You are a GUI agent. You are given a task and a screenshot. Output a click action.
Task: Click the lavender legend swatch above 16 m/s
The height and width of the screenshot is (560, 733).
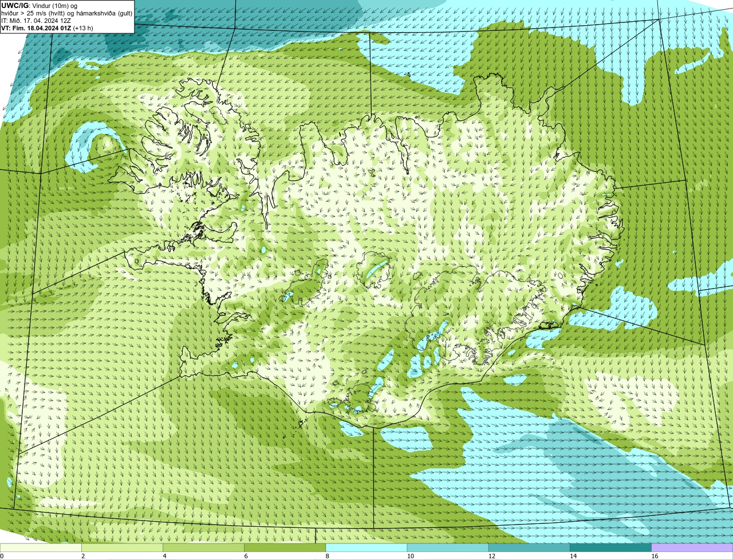(x=692, y=548)
